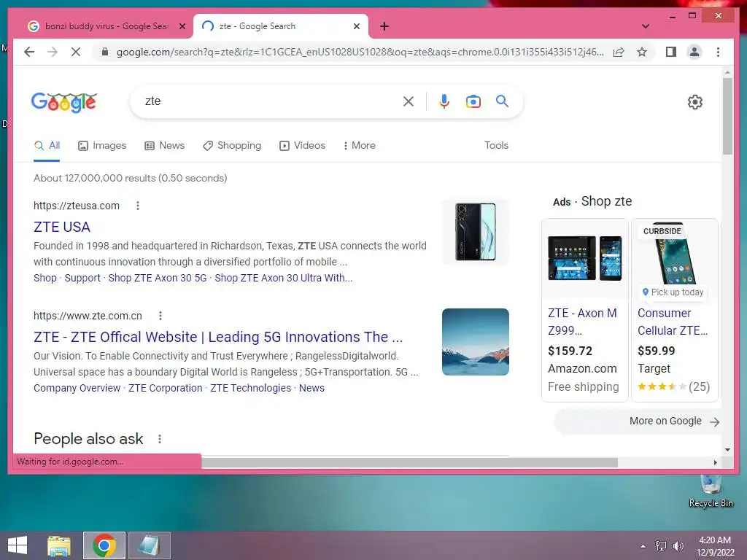The height and width of the screenshot is (560, 747).
Task: Go back using the browser back arrow
Action: tap(29, 52)
